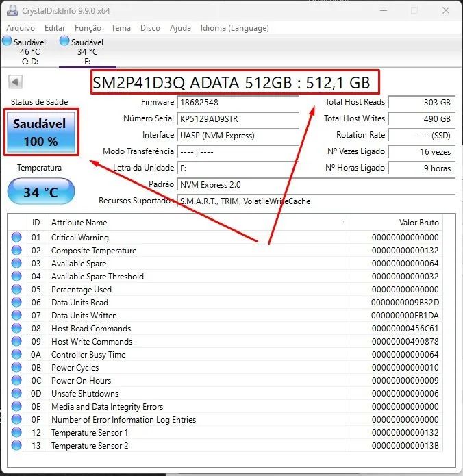Open the Tema menu
The image size is (463, 476).
[x=121, y=28]
